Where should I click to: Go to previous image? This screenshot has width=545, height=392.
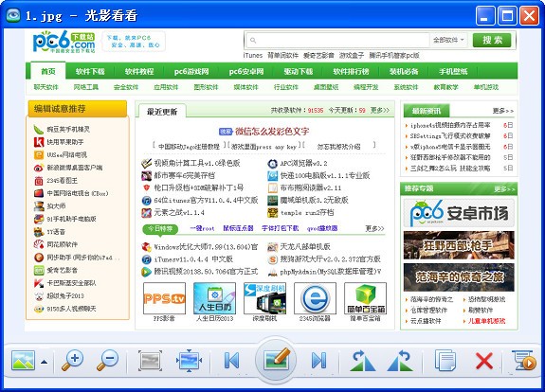coord(231,361)
